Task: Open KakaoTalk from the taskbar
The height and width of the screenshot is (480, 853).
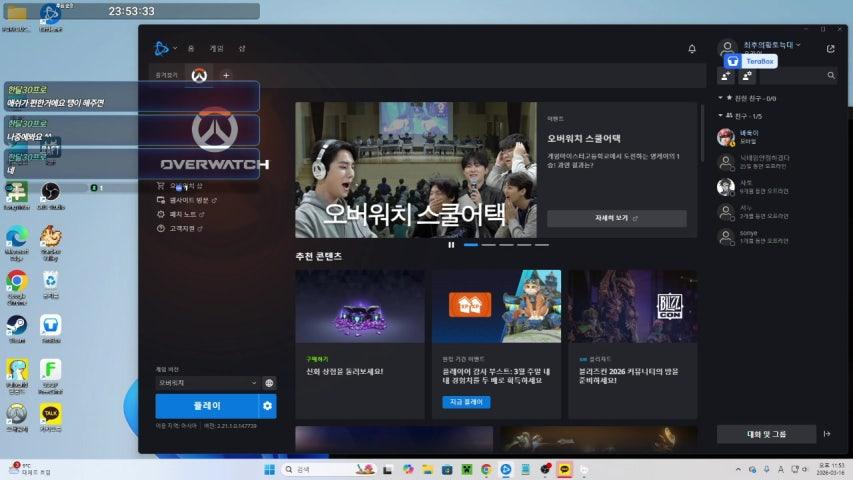Action: (565, 469)
